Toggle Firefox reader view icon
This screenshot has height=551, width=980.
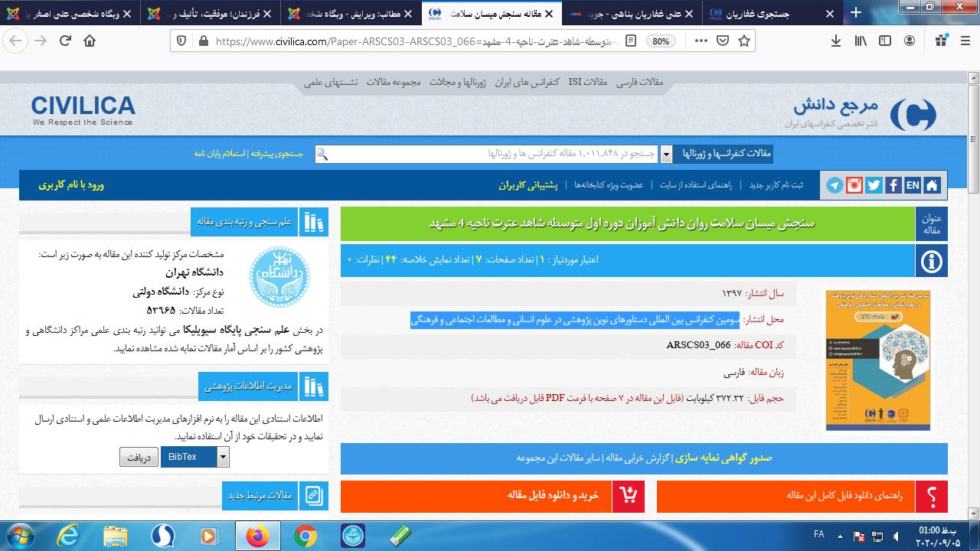pyautogui.click(x=631, y=41)
